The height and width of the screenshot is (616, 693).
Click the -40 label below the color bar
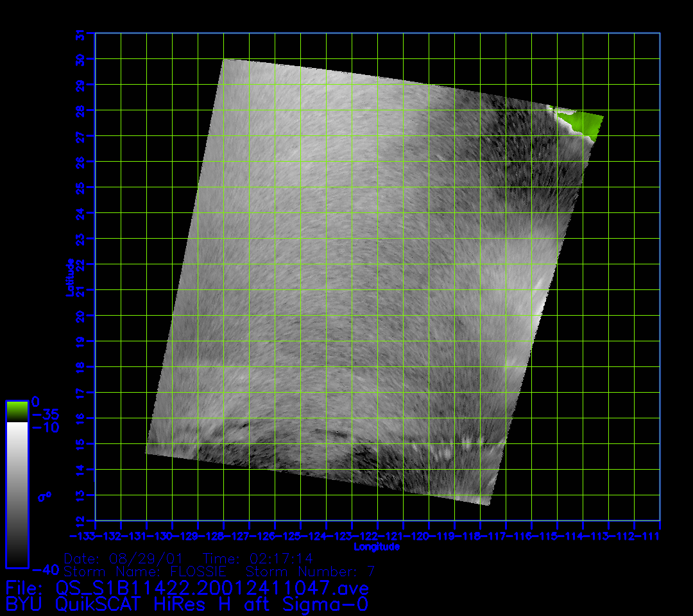click(x=45, y=569)
